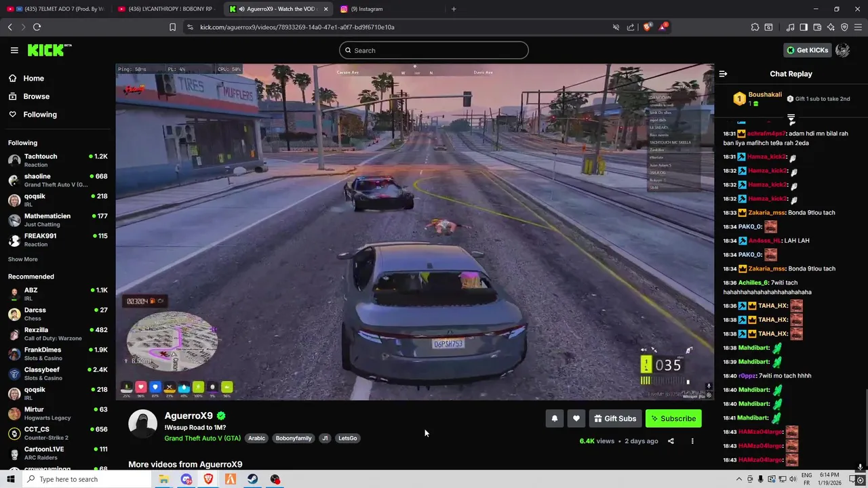Bookmark this page
The width and height of the screenshot is (868, 488).
click(172, 27)
